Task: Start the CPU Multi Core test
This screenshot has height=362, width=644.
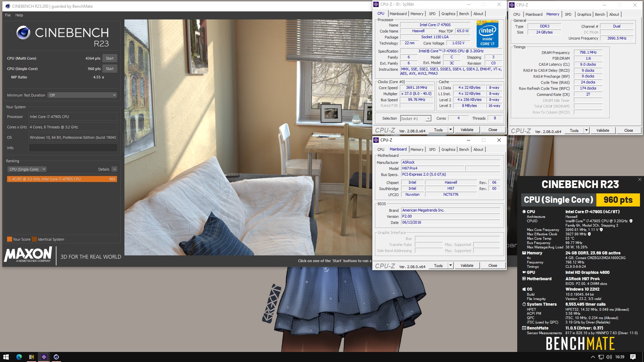Action: pos(110,58)
